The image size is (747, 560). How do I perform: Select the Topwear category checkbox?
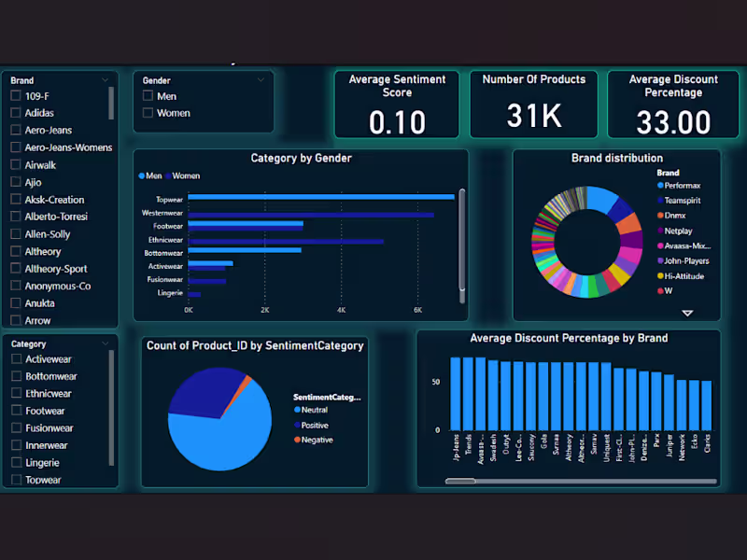click(x=16, y=479)
